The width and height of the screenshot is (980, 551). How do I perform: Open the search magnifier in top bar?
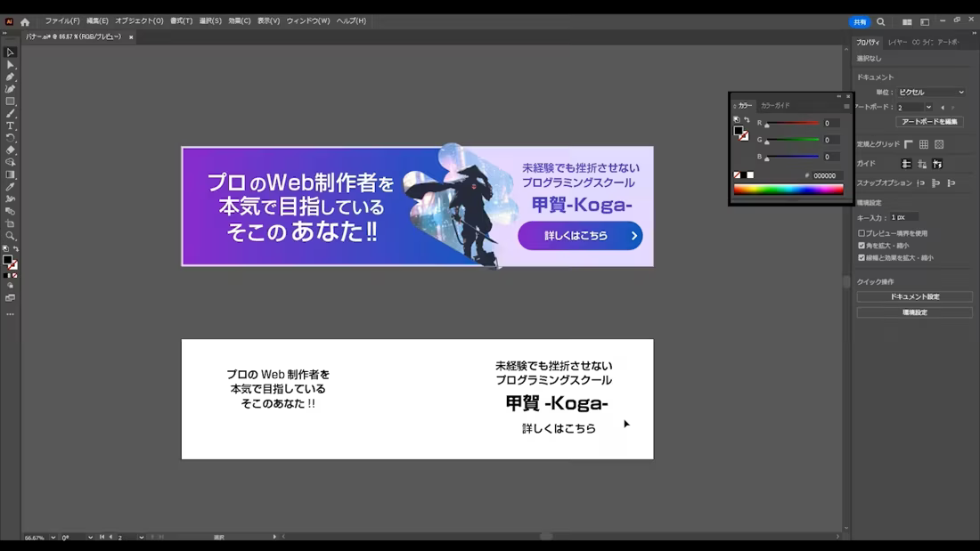(x=880, y=22)
